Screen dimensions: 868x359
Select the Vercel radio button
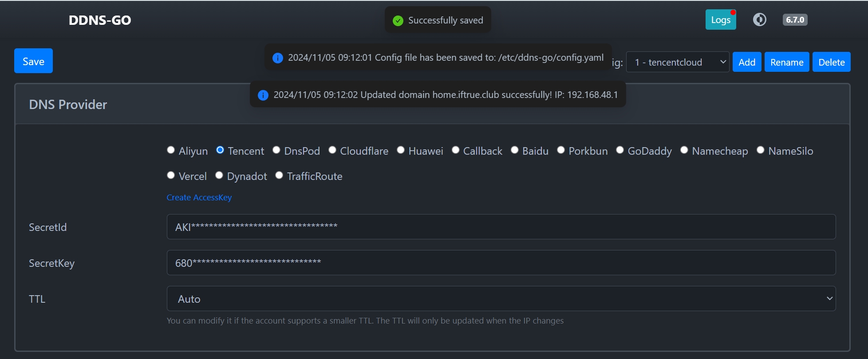171,176
